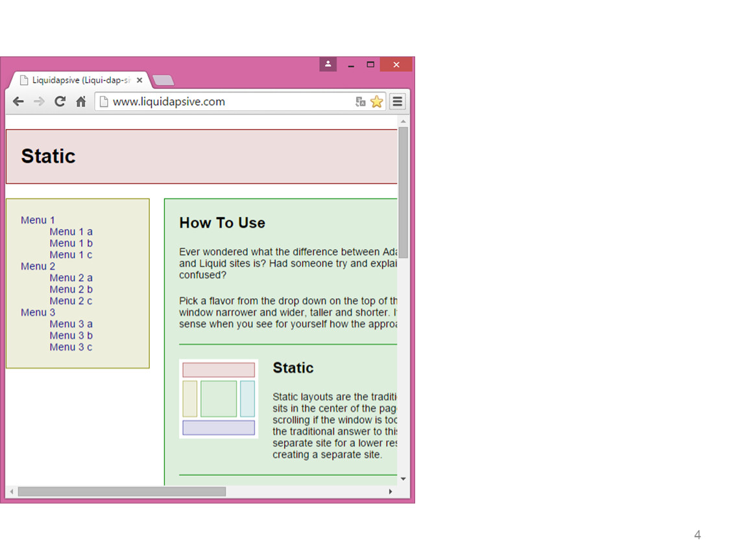Close the Liquidapsive tab
Viewport: 746px width, 560px height.
139,80
